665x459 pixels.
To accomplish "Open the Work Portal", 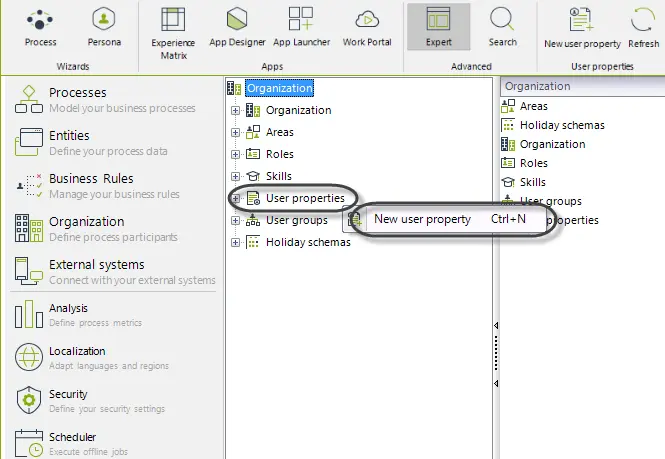I will click(367, 28).
